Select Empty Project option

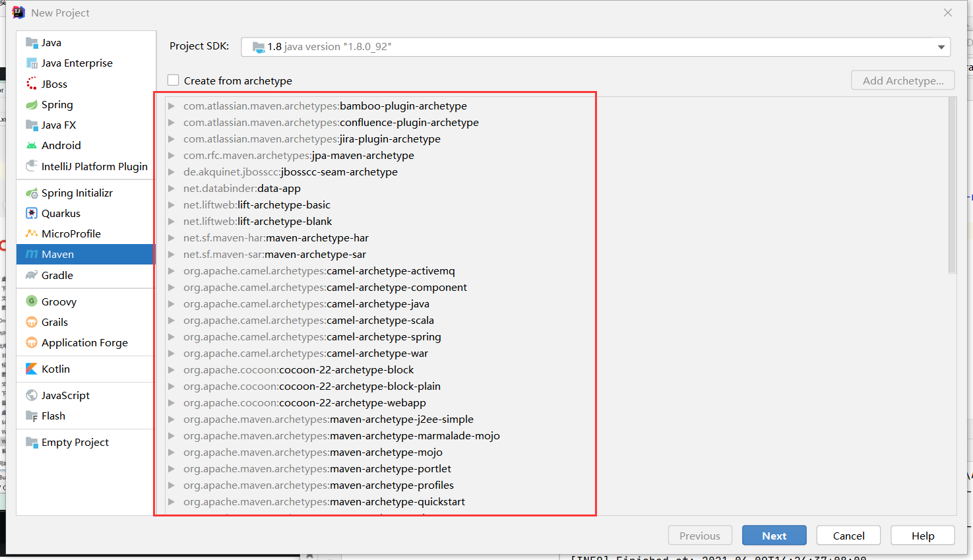86,442
